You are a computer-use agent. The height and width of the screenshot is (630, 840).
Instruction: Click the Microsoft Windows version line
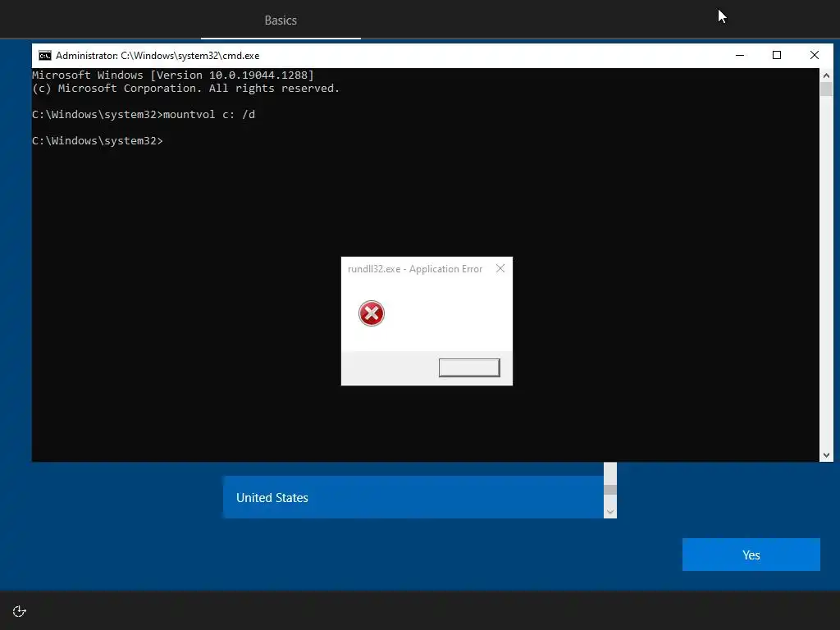click(173, 75)
